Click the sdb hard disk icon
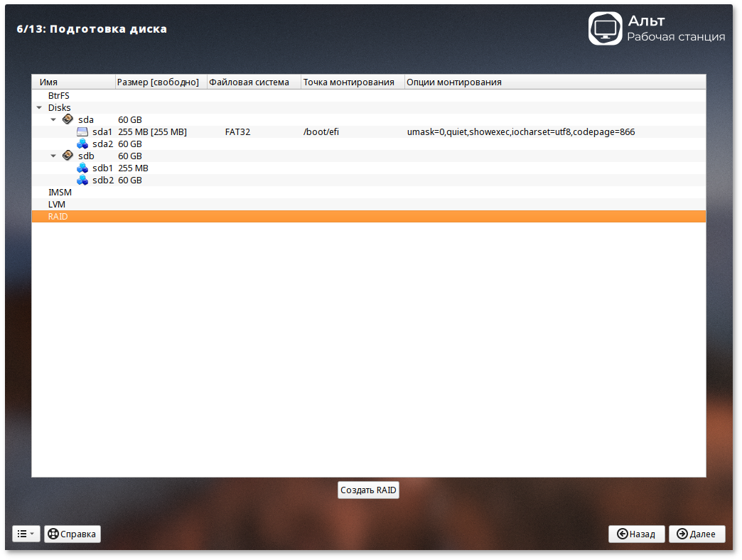Image resolution: width=742 pixels, height=560 pixels. (68, 156)
